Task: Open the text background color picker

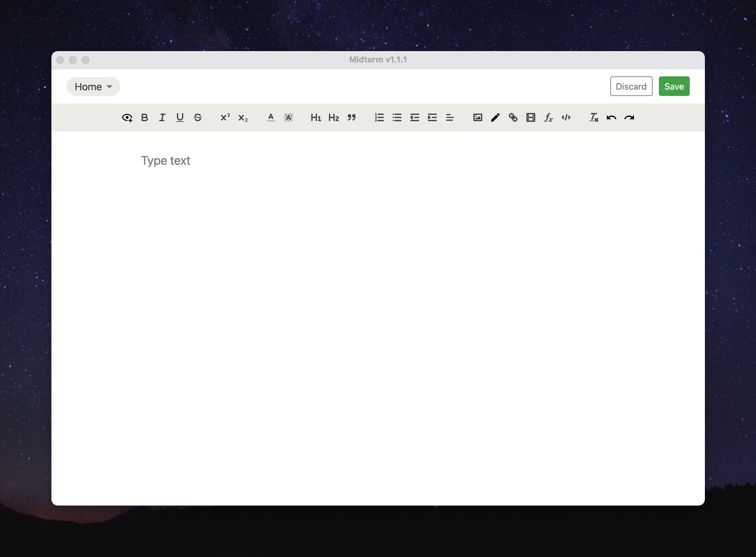Action: [288, 118]
